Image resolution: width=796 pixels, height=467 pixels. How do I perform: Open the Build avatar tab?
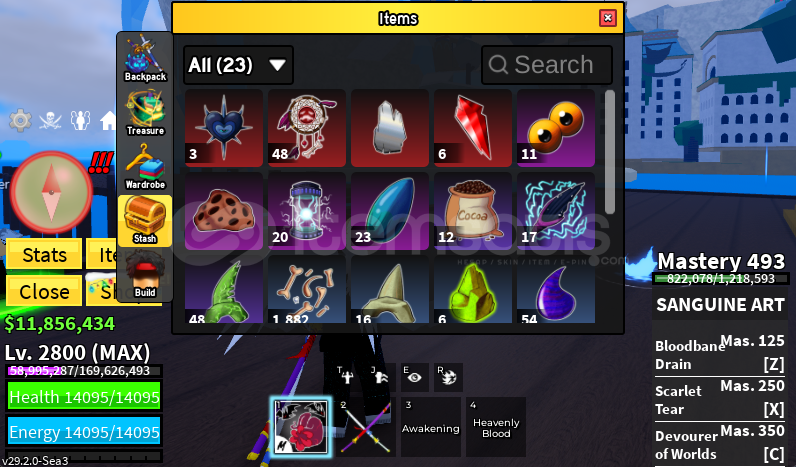145,274
